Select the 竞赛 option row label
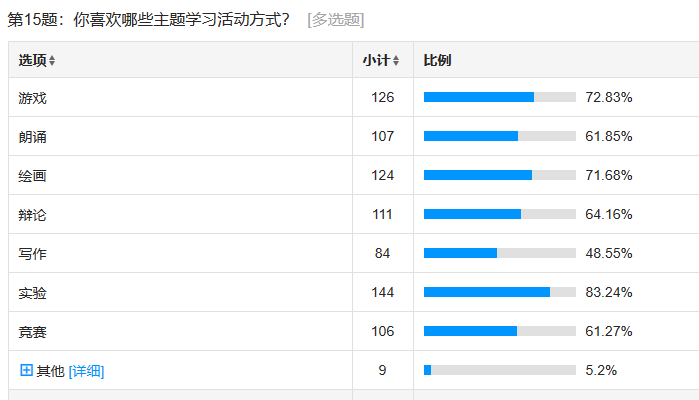Screen dimensions: 699x400 click(32, 332)
